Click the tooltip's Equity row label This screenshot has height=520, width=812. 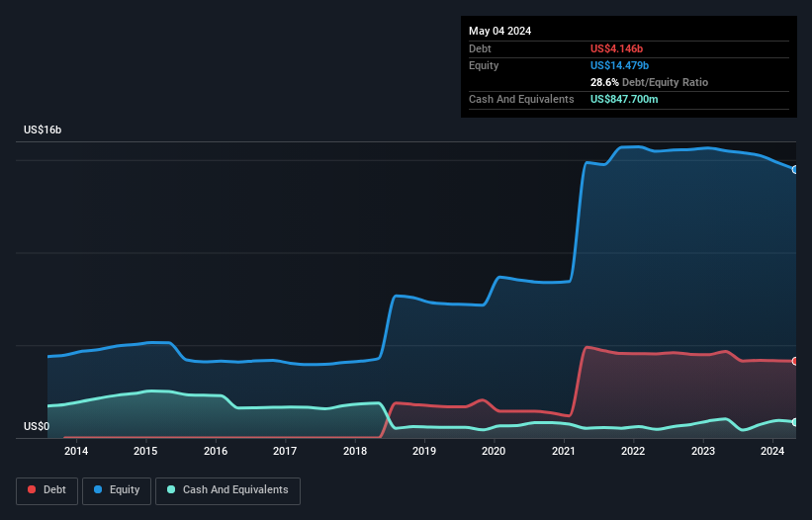pyautogui.click(x=484, y=65)
